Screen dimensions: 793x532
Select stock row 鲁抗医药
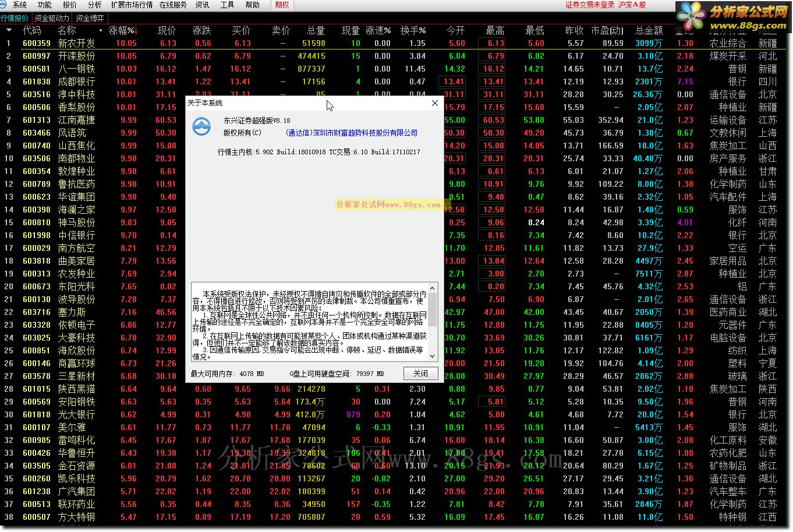pos(76,184)
